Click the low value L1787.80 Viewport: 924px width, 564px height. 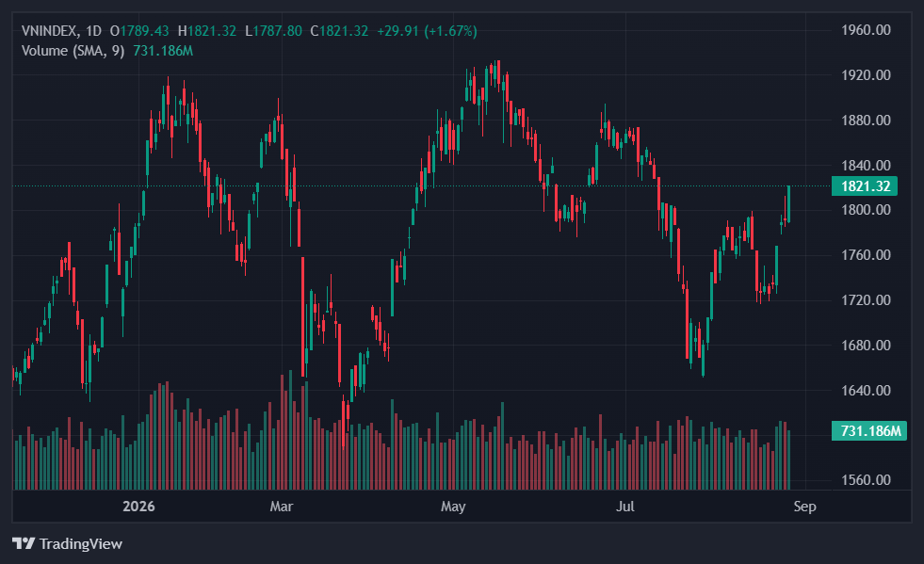[273, 31]
